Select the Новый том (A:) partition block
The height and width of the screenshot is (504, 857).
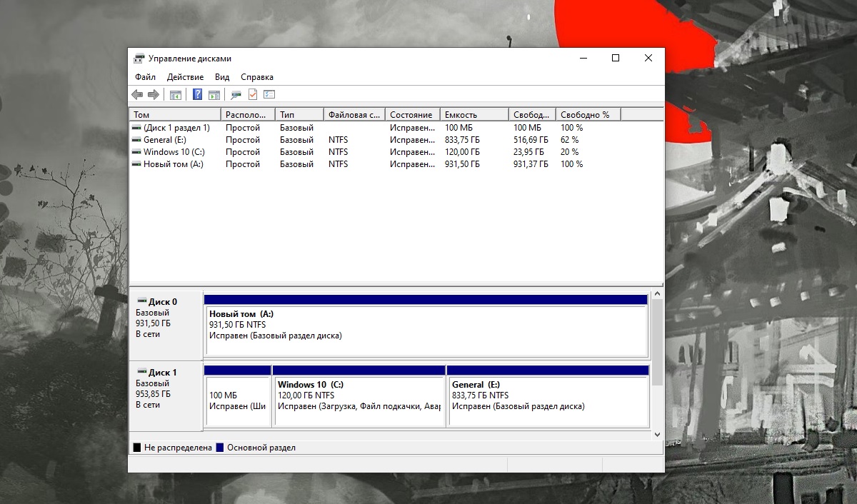[x=426, y=330]
